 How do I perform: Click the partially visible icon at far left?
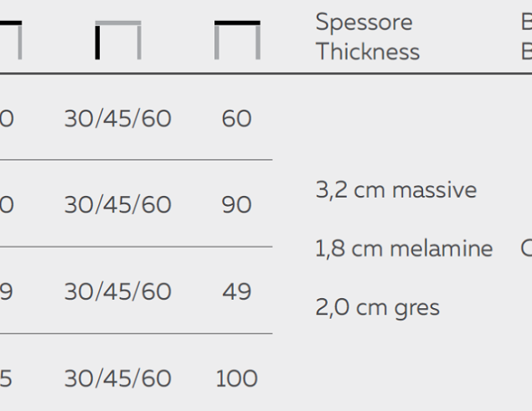click(11, 40)
